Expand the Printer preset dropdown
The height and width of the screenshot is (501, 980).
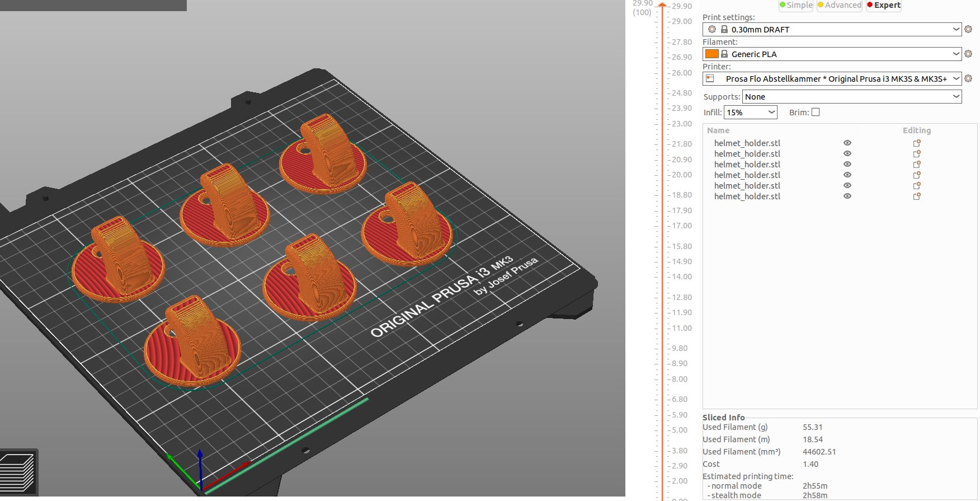[x=832, y=78]
